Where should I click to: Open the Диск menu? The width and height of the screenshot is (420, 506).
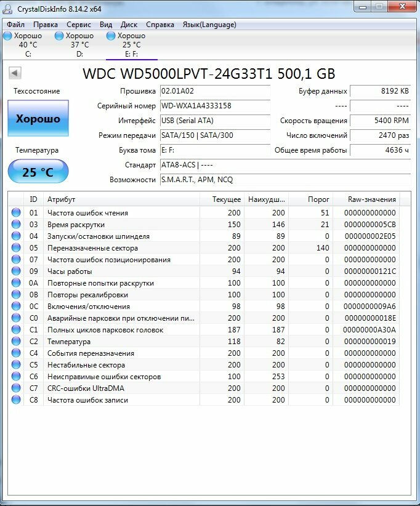point(129,25)
